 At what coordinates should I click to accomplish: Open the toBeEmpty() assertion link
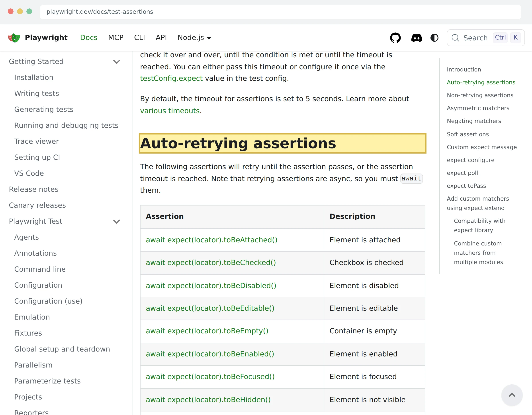click(x=207, y=331)
